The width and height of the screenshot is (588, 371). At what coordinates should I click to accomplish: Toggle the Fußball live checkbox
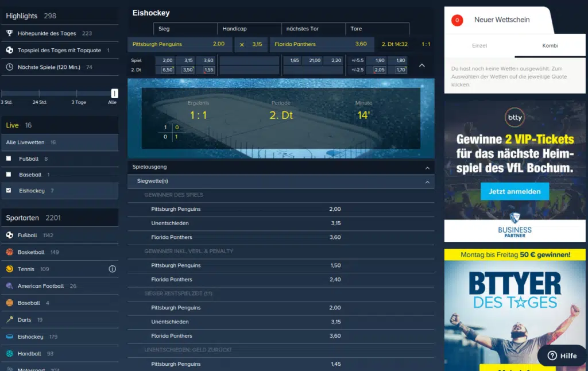[x=9, y=159]
